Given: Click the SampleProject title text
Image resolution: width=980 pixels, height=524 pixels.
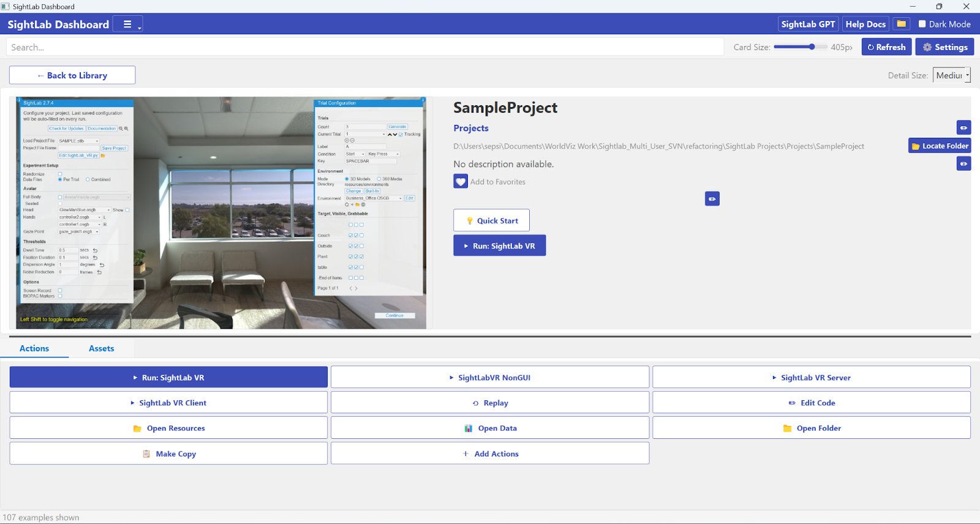Looking at the screenshot, I should [505, 108].
